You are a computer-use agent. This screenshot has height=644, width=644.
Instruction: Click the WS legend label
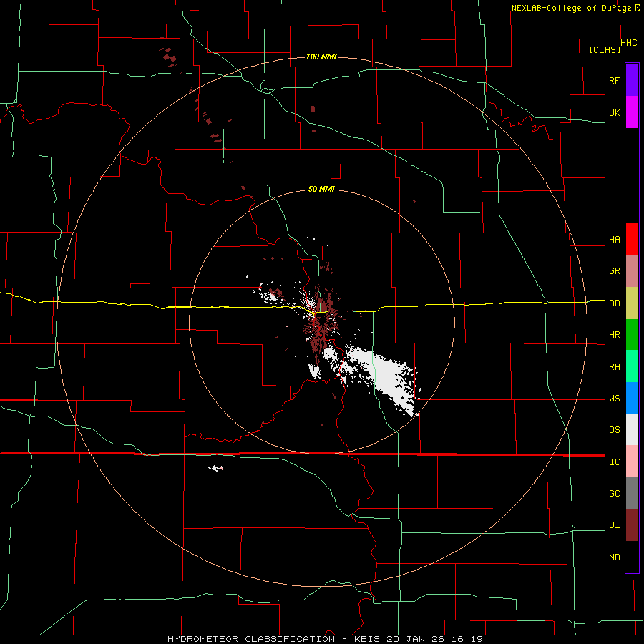tap(614, 398)
